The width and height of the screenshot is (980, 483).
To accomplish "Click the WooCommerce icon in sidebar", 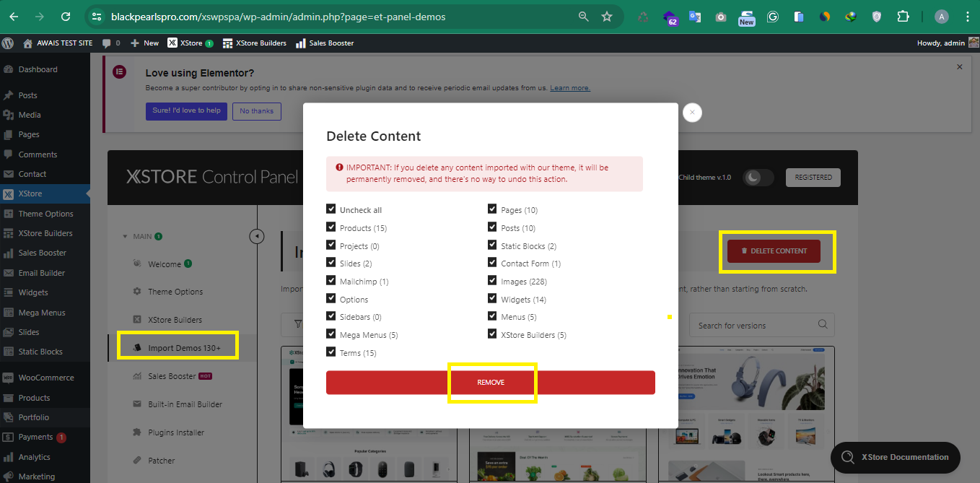I will tap(9, 378).
